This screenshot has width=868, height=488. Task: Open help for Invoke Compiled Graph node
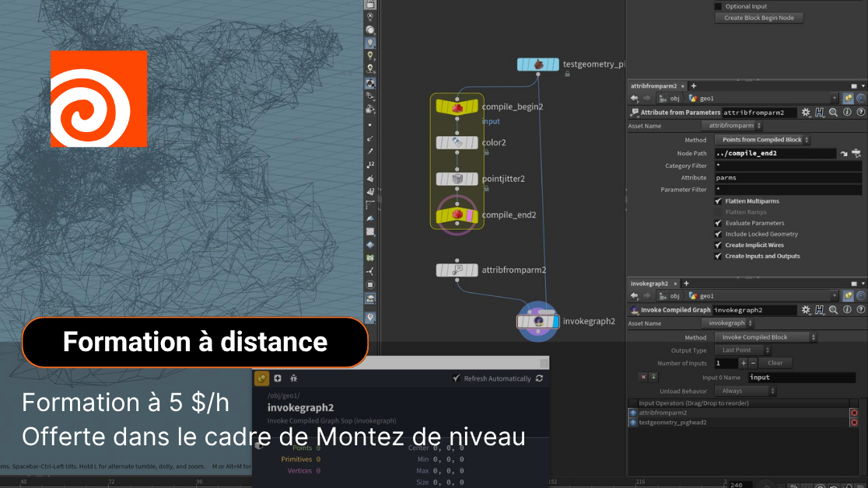point(861,310)
